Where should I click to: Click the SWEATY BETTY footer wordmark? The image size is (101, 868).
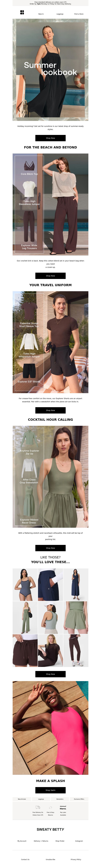(x=50, y=829)
